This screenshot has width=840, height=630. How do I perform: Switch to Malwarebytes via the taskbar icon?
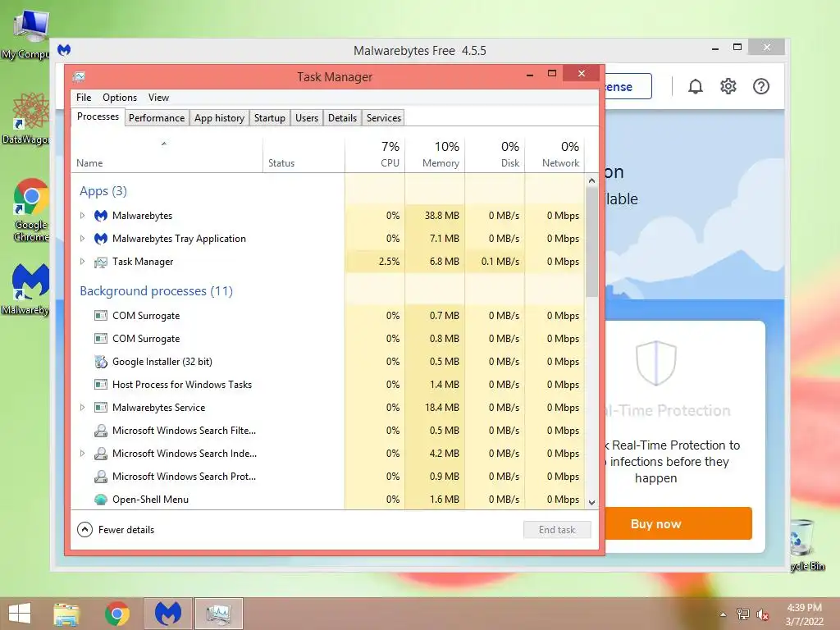coord(167,614)
